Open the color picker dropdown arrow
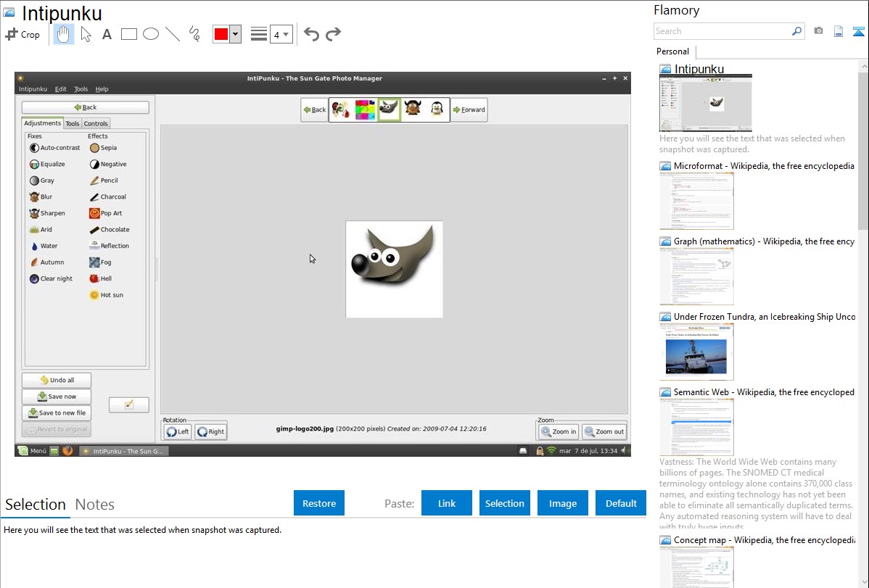 [236, 34]
